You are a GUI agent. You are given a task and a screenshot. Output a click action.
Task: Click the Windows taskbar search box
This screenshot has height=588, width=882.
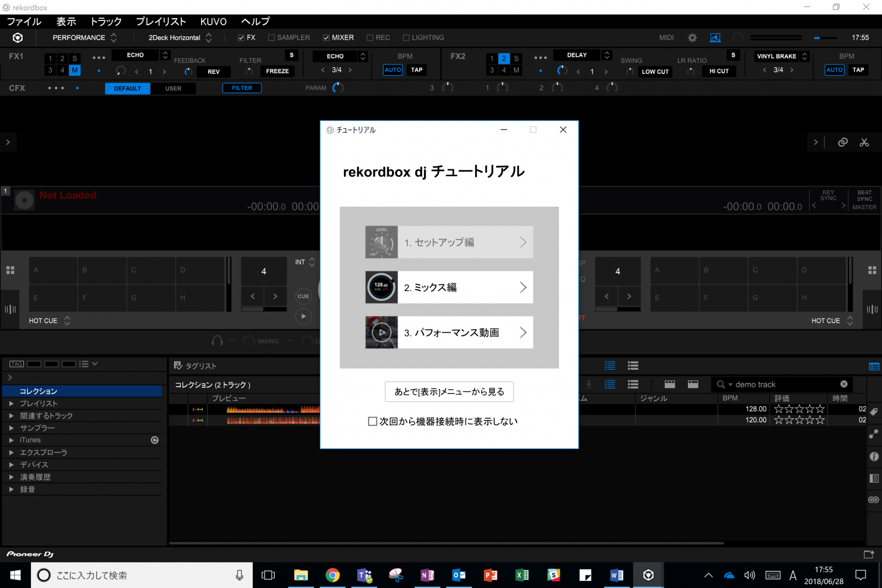point(142,575)
